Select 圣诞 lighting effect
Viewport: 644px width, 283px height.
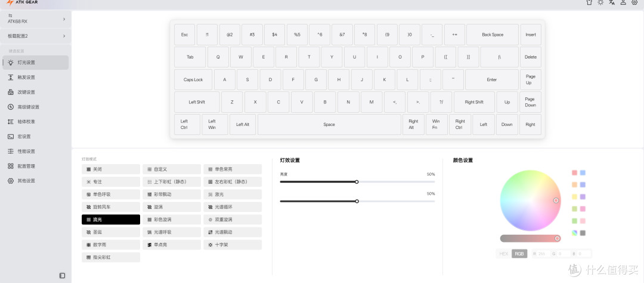click(111, 232)
